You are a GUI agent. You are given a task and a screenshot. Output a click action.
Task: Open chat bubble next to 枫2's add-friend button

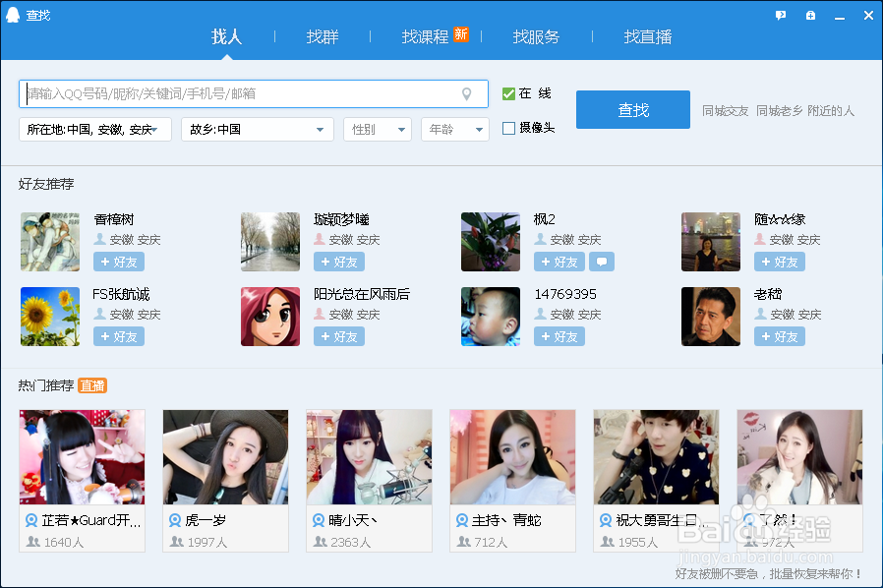click(601, 262)
